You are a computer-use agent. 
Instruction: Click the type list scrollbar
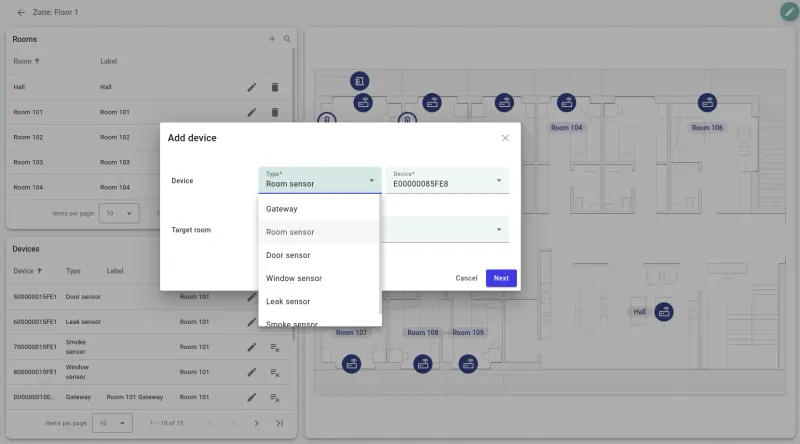click(x=380, y=255)
